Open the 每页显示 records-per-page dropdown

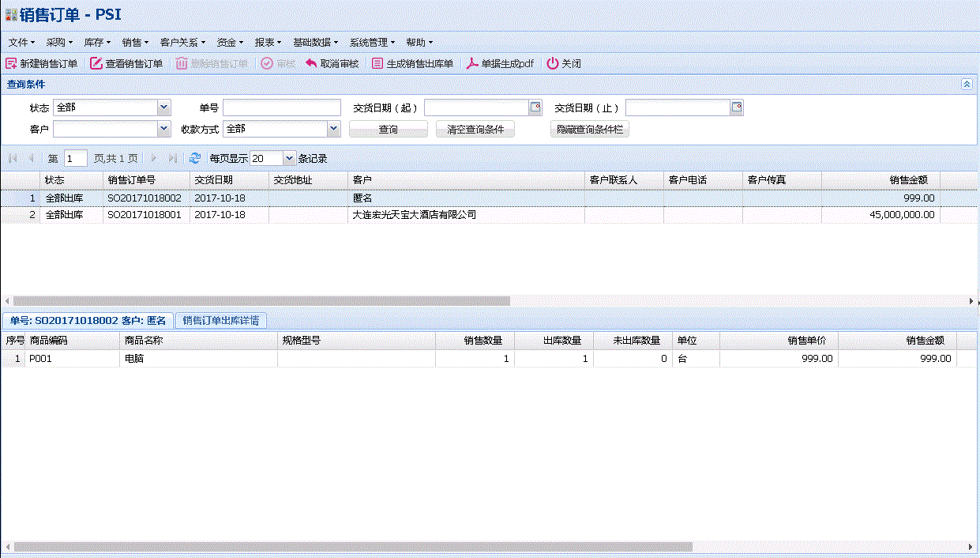pos(289,159)
